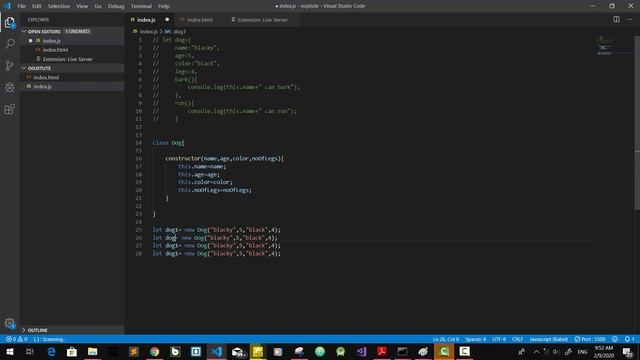The image size is (640, 360).
Task: Open the Source Control view
Action: (x=9, y=65)
